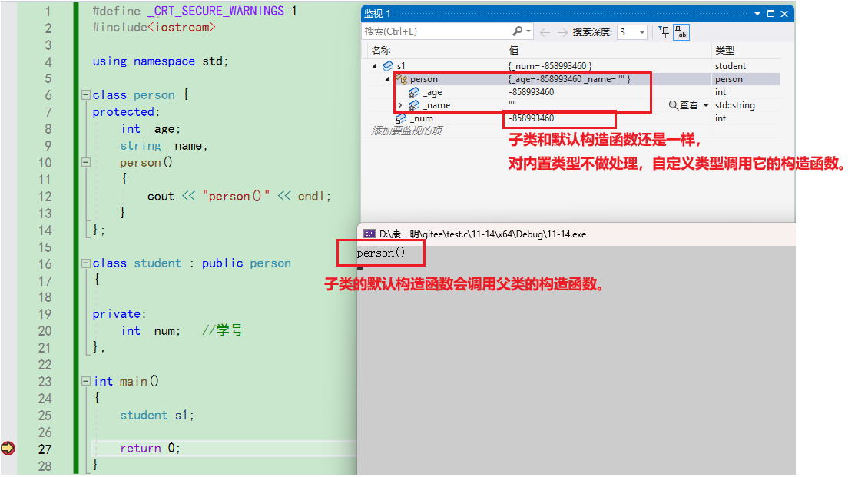Click the find next arrow in watch toolbar
The height and width of the screenshot is (477, 868).
[562, 32]
